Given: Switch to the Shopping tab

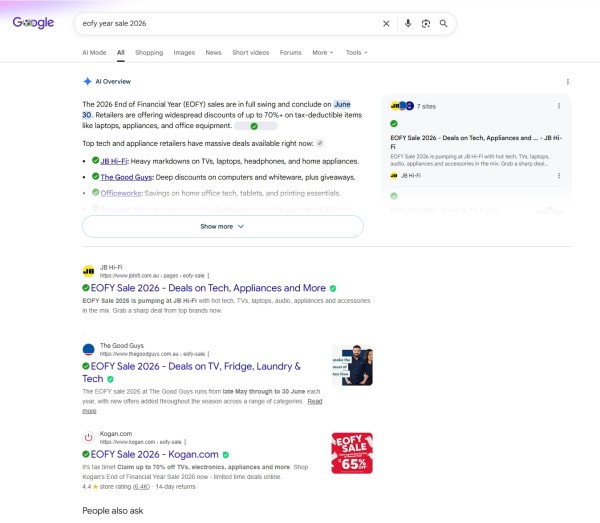Looking at the screenshot, I should 149,52.
